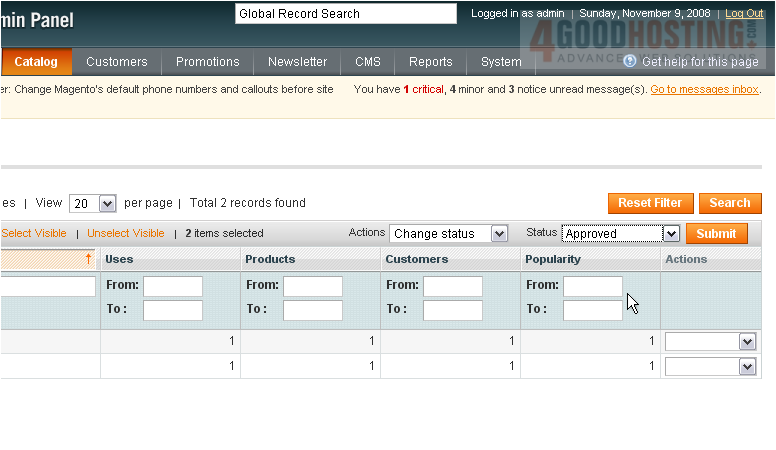Image resolution: width=776 pixels, height=450 pixels.
Task: Open the System menu
Action: click(500, 62)
